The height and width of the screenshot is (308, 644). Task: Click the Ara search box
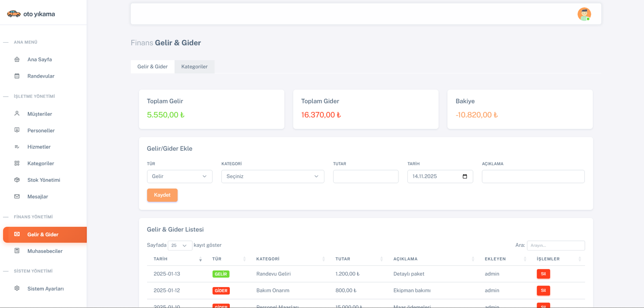point(555,245)
